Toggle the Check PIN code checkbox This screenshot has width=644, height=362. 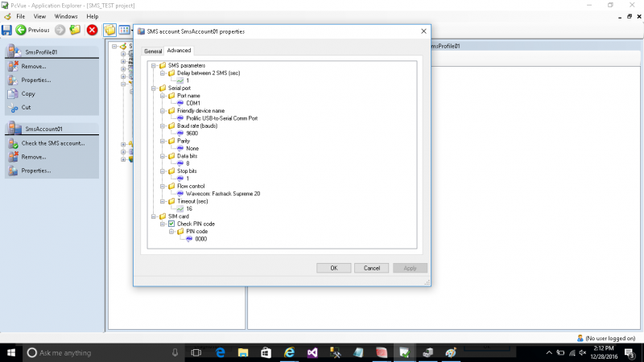point(171,224)
